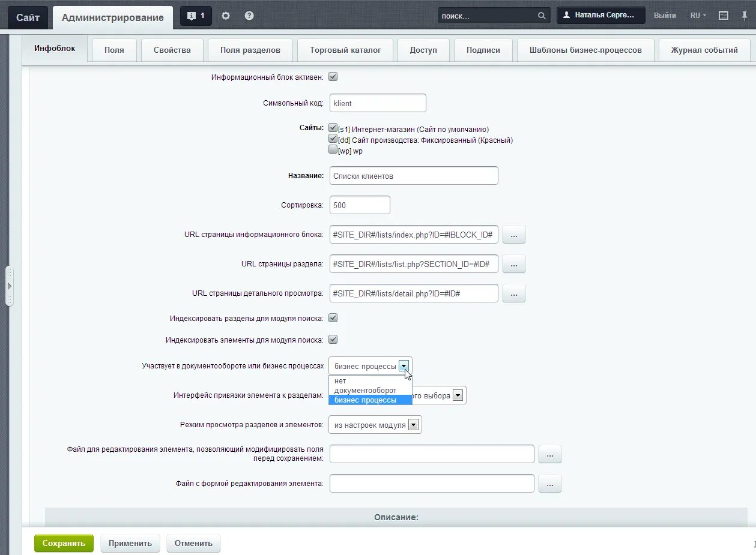Click '...' button next to detail view URL

coord(514,293)
